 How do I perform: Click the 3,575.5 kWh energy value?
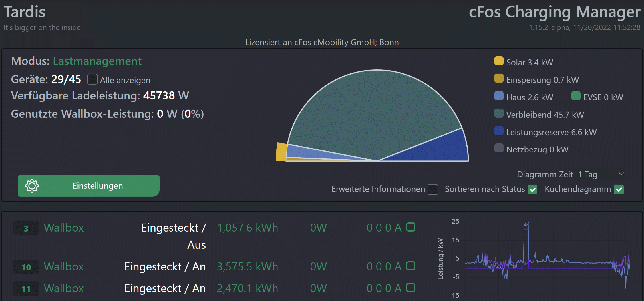pyautogui.click(x=247, y=266)
